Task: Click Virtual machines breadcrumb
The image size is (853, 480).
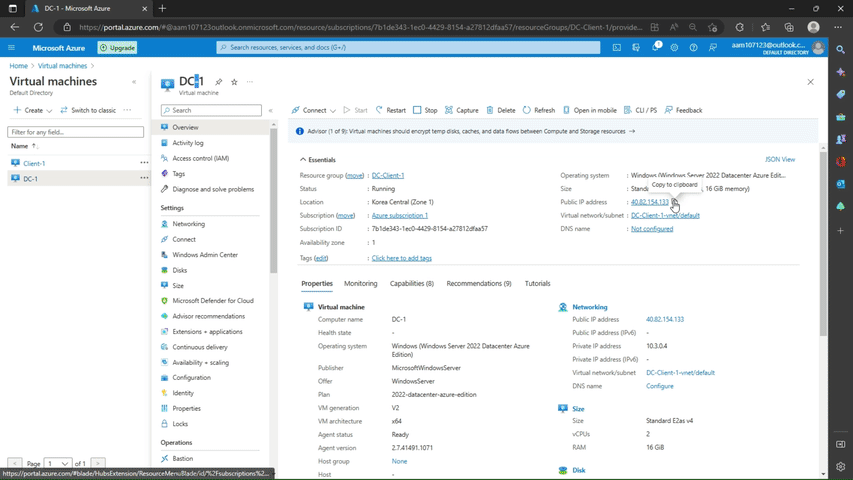Action: click(x=62, y=66)
